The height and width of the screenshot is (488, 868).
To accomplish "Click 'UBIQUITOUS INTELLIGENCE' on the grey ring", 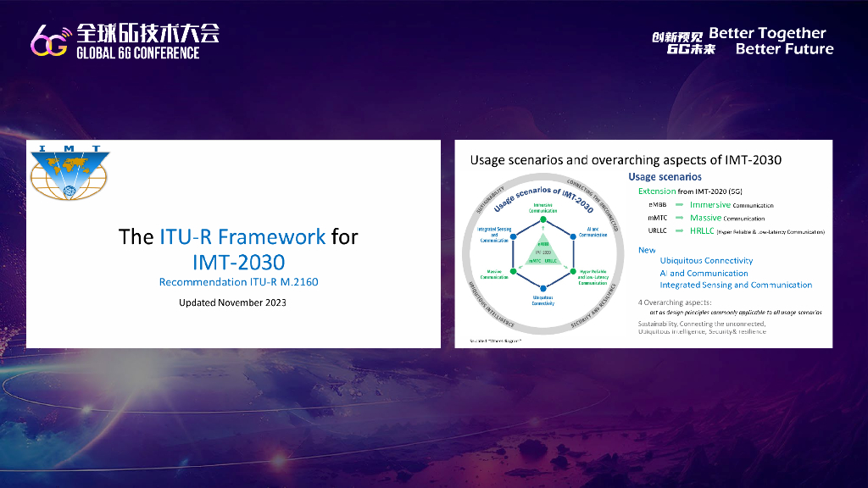I will (x=492, y=305).
